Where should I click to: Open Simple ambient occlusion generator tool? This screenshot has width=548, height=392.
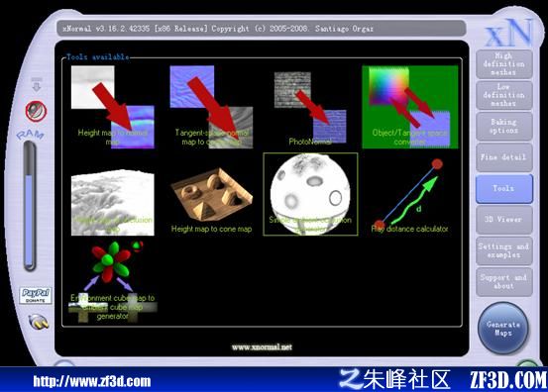point(310,194)
